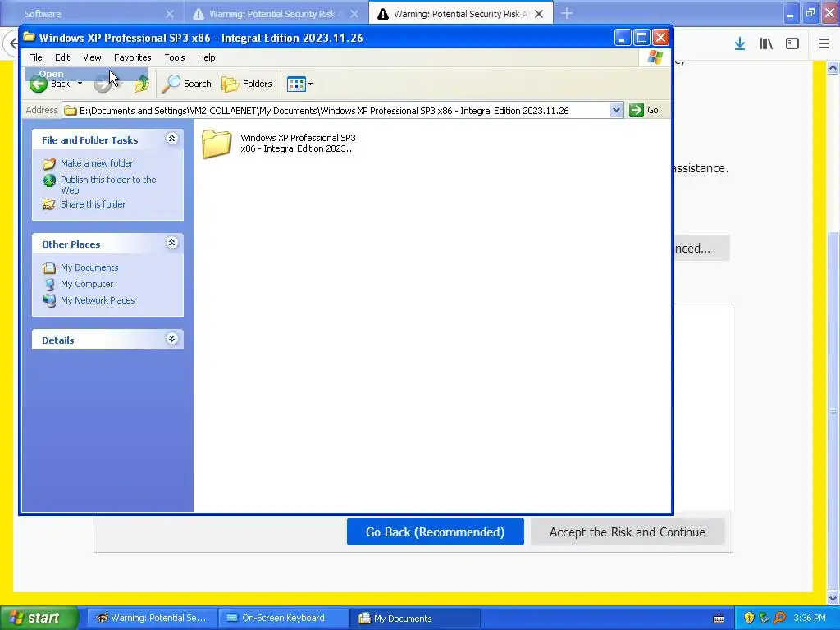
Task: Click the Back arrow icon in Explorer
Action: (38, 84)
